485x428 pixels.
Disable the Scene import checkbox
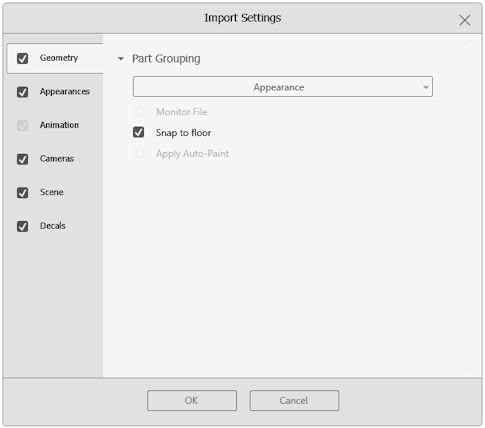point(22,193)
